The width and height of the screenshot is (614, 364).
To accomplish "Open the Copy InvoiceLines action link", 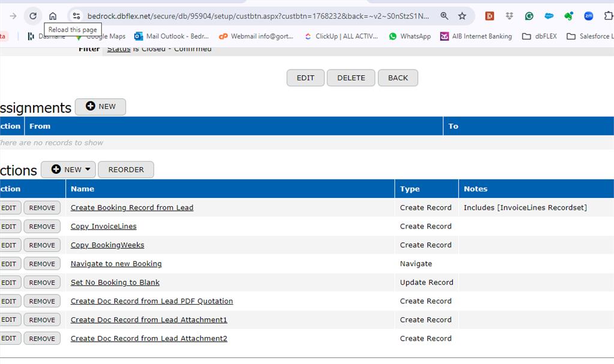I will (104, 227).
